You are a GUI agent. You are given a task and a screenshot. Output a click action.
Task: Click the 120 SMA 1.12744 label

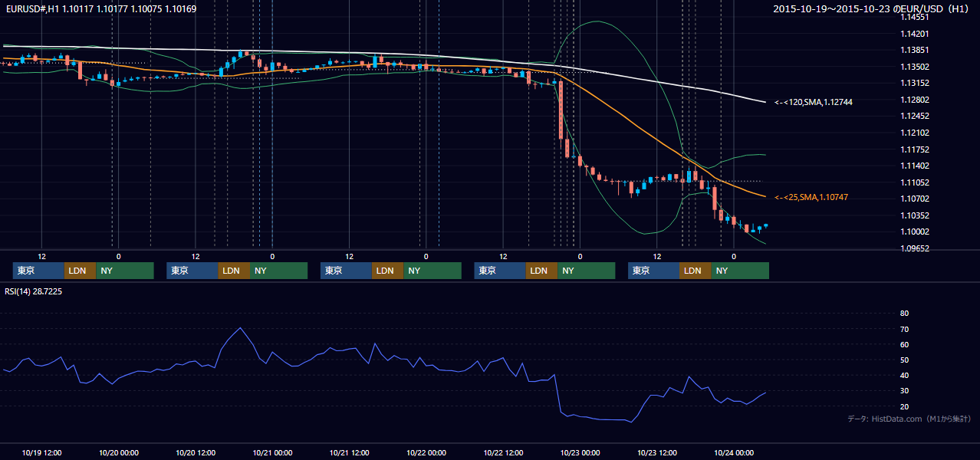[814, 102]
